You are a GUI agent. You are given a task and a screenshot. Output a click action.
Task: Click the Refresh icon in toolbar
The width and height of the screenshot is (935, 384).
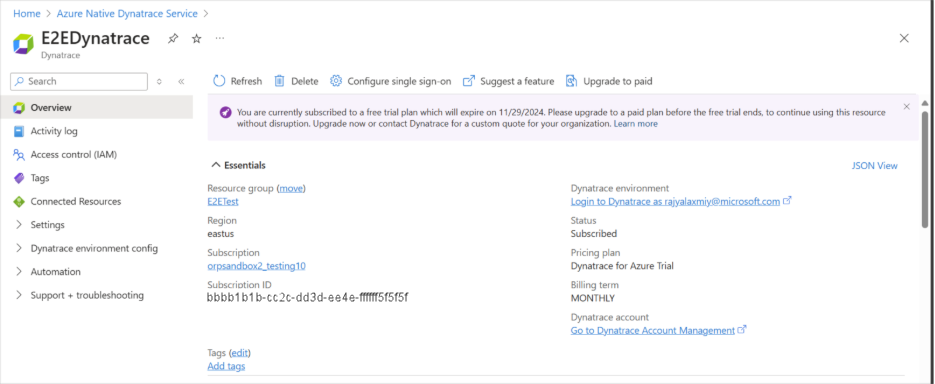219,81
